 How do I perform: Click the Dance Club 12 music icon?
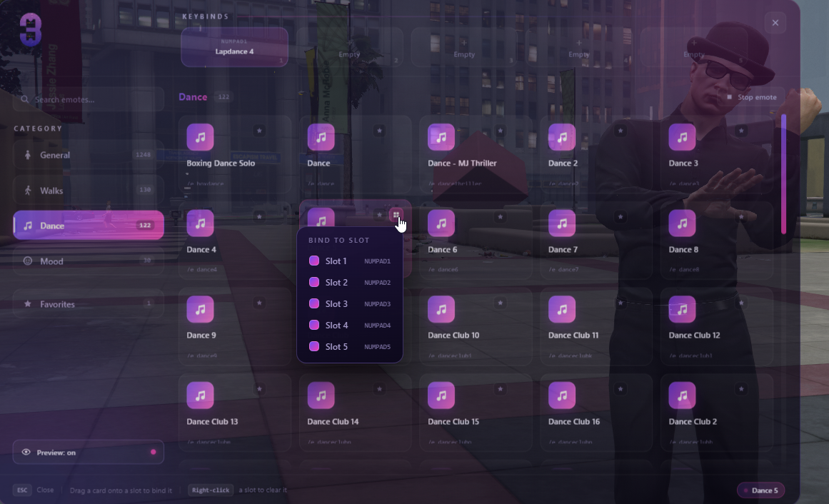coord(682,309)
